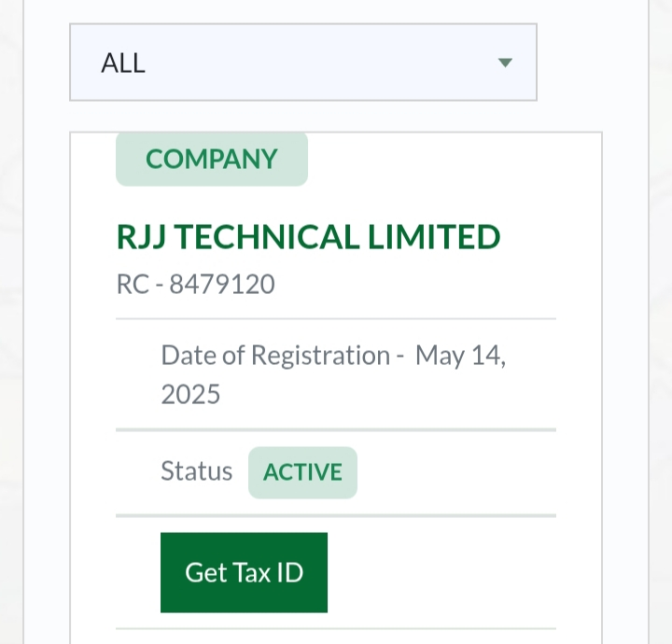This screenshot has width=672, height=644.
Task: Select the COMPANY type badge
Action: pyautogui.click(x=212, y=159)
